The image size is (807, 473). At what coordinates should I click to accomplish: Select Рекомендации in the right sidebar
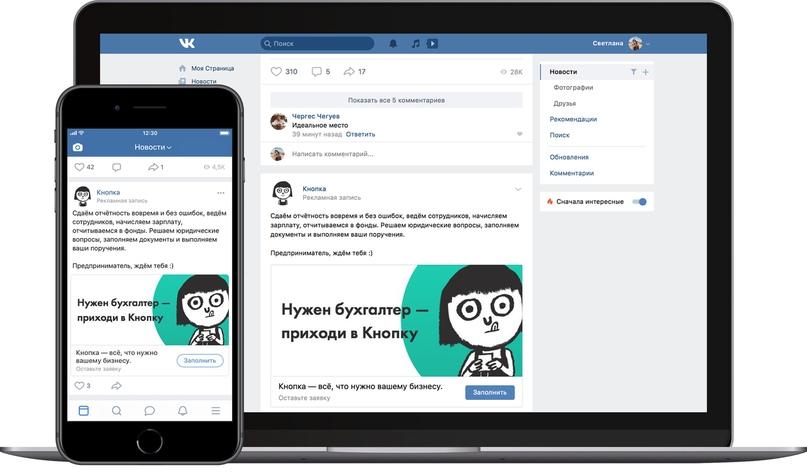[573, 119]
